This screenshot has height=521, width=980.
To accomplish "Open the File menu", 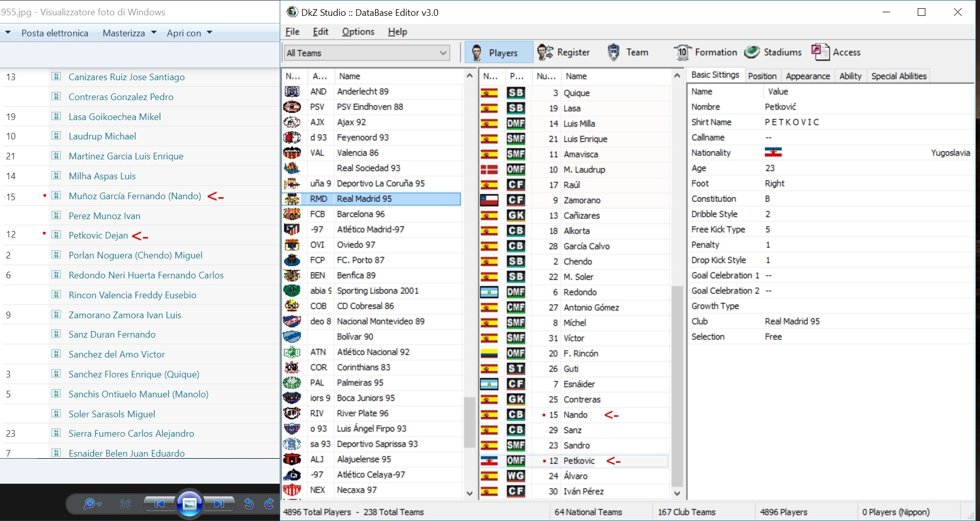I will point(292,32).
